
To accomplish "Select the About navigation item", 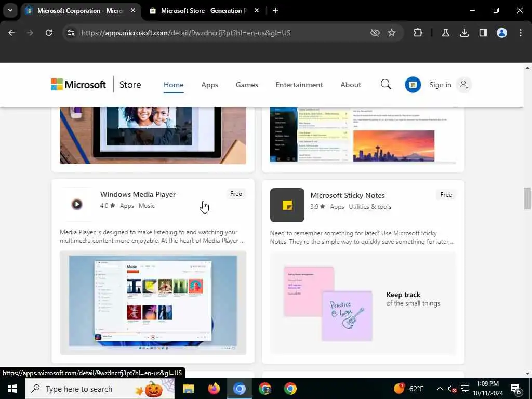I will click(351, 85).
